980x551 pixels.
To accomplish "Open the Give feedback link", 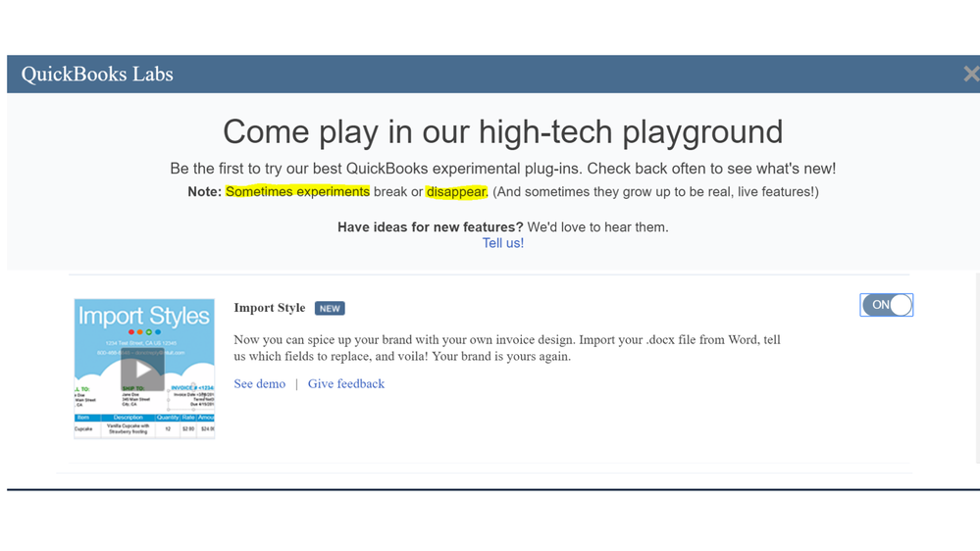I will (346, 383).
